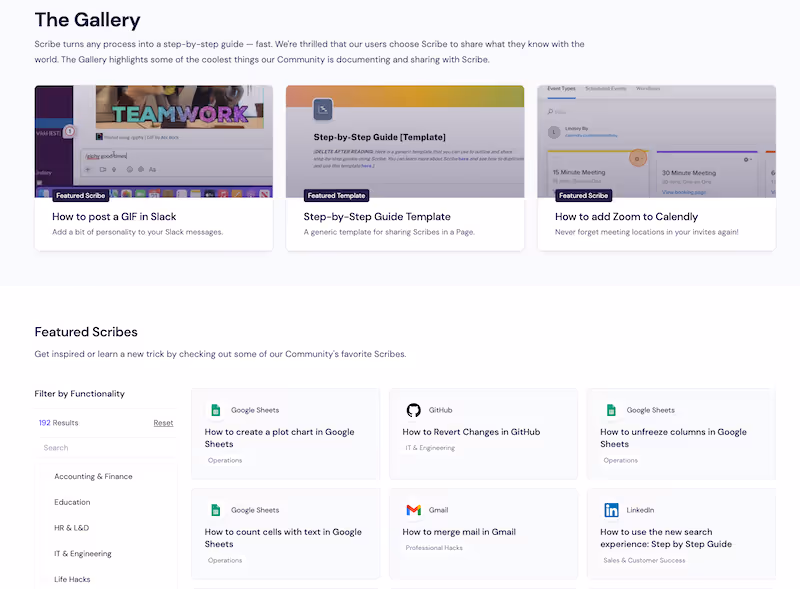Filter by HR & L&D
Screen dimensions: 800x589
click(71, 528)
